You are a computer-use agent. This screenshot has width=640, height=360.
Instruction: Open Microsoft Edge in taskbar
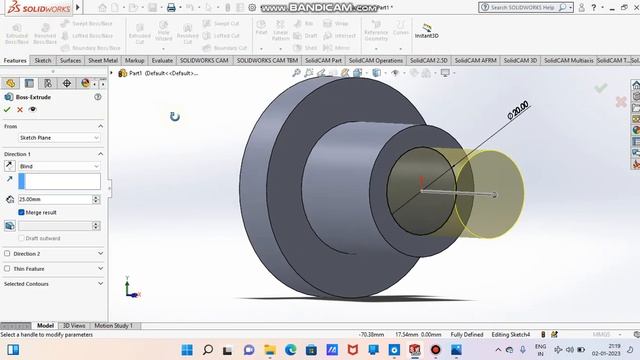coord(291,350)
